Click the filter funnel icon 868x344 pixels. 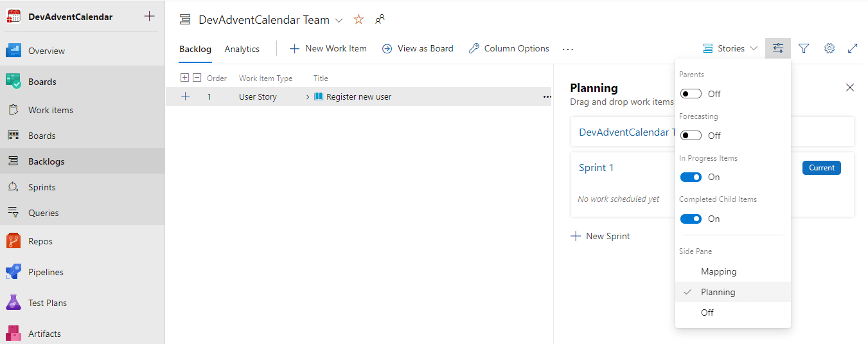[x=804, y=48]
